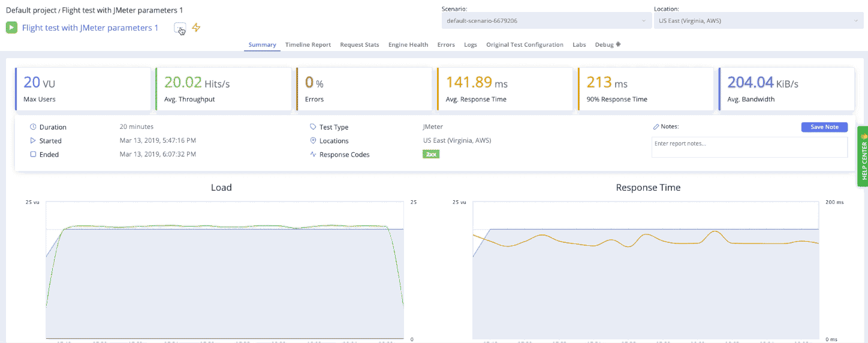Switch to the Timeline Report tab
This screenshot has height=343, width=868.
[x=308, y=45]
